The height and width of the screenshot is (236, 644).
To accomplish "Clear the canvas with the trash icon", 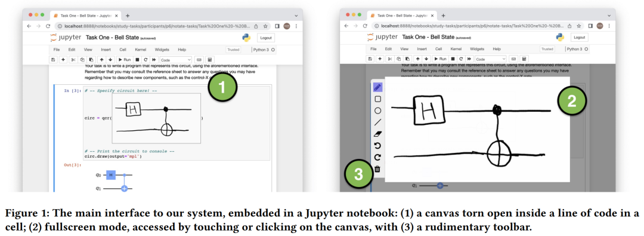I will (x=377, y=169).
